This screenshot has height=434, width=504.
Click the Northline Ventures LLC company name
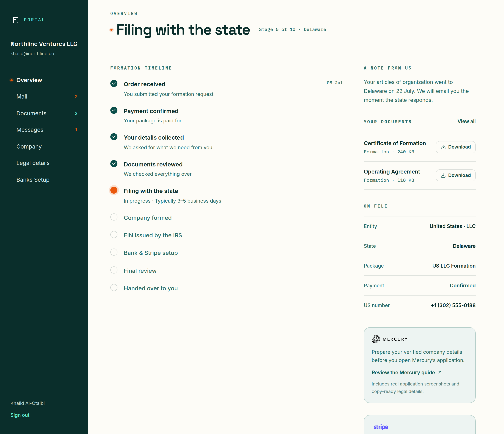click(x=44, y=44)
